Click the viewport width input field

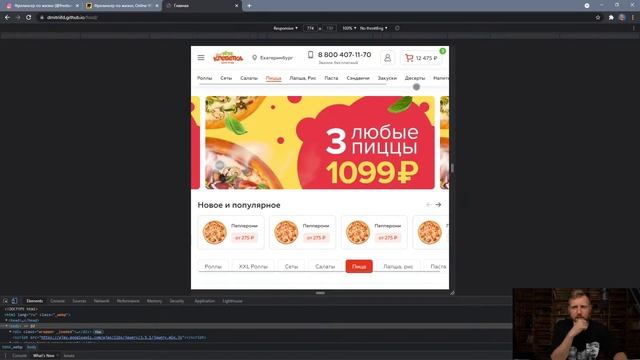pyautogui.click(x=311, y=28)
